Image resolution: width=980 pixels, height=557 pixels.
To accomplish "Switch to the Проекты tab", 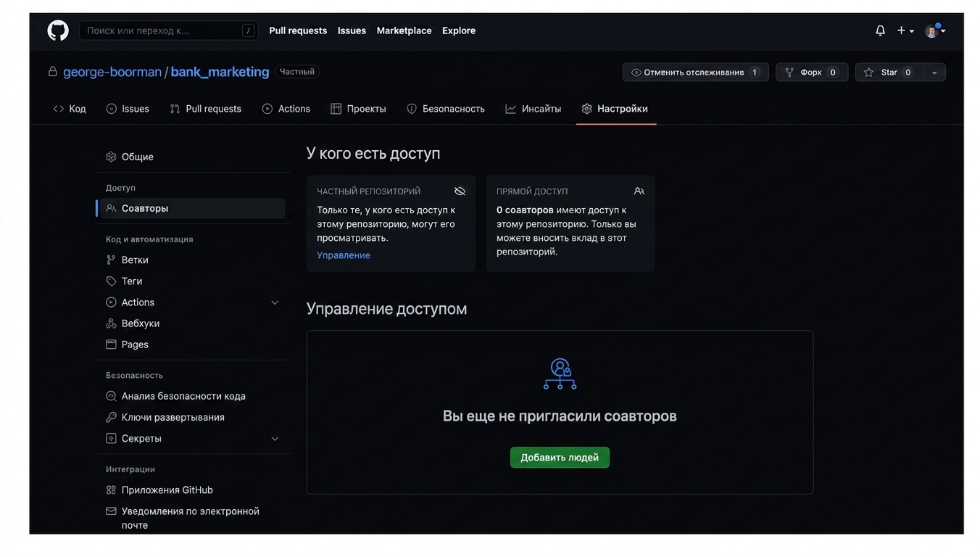I will tap(358, 109).
